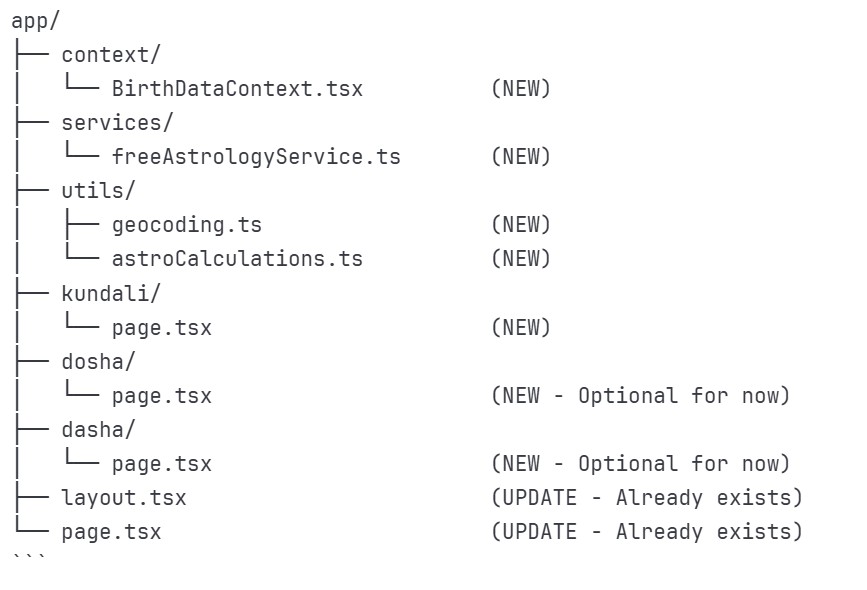Open the root-level page.tsx file

point(110,532)
